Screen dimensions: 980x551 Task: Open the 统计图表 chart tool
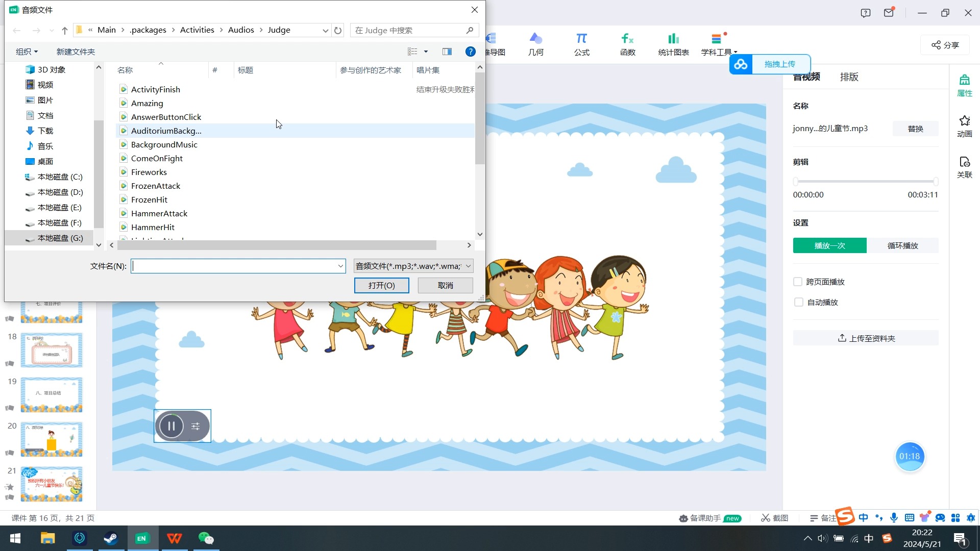tap(673, 44)
